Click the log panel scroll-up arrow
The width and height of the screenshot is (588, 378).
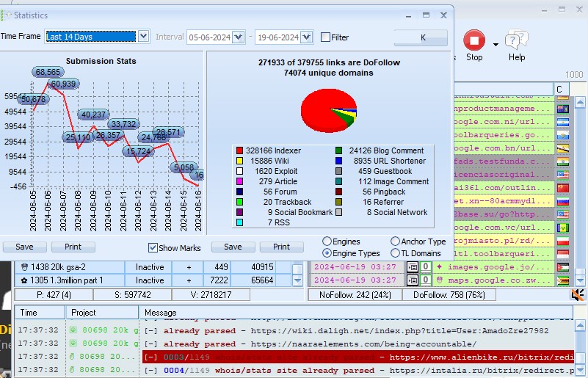[x=580, y=324]
